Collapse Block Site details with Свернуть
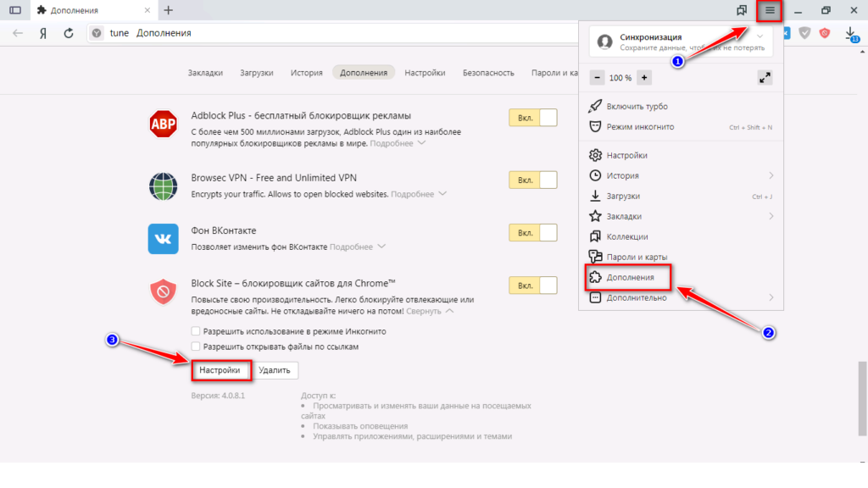This screenshot has width=868, height=488. pyautogui.click(x=430, y=312)
